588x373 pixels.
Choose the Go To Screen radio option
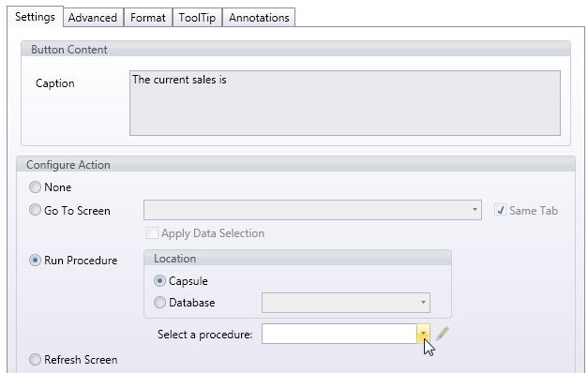click(35, 210)
